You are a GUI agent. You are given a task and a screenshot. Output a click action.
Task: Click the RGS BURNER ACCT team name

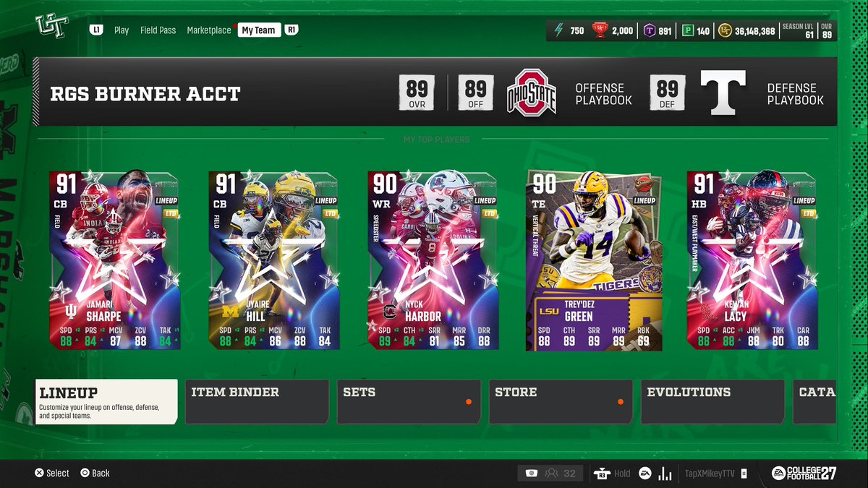[145, 94]
